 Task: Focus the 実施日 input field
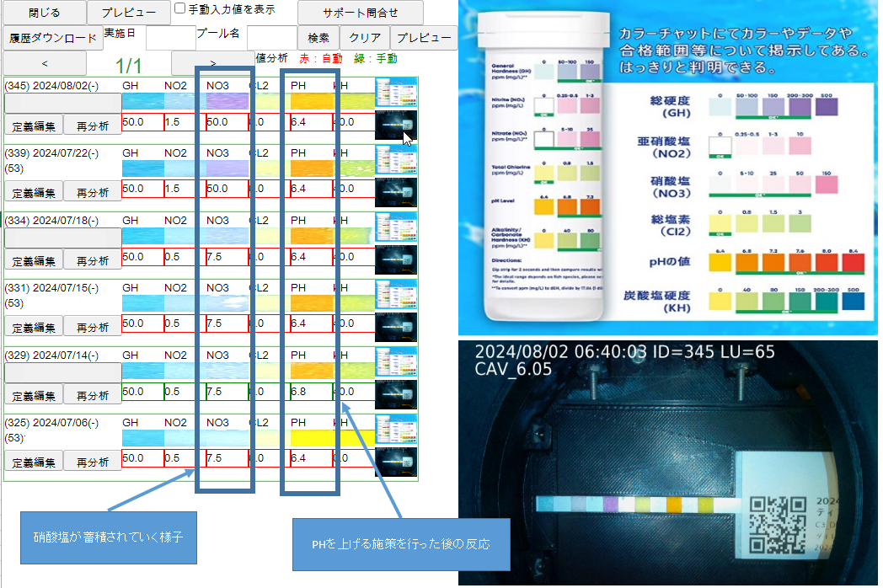(x=170, y=38)
